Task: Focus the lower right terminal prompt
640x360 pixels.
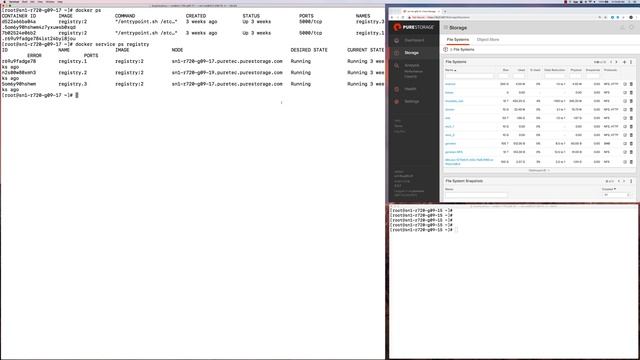Action: pos(423,230)
